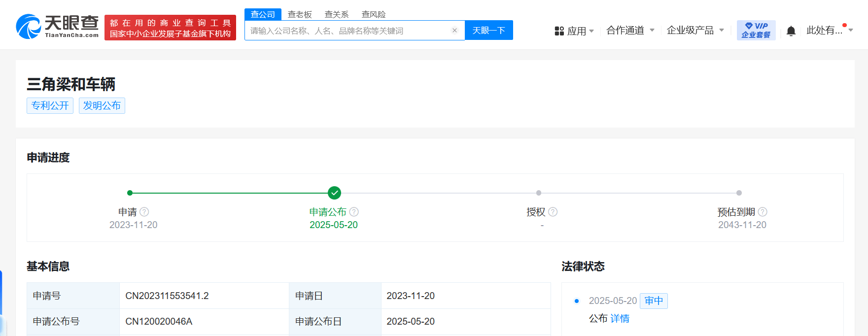Click the 授权 progress dot
The height and width of the screenshot is (336, 868).
pos(539,193)
